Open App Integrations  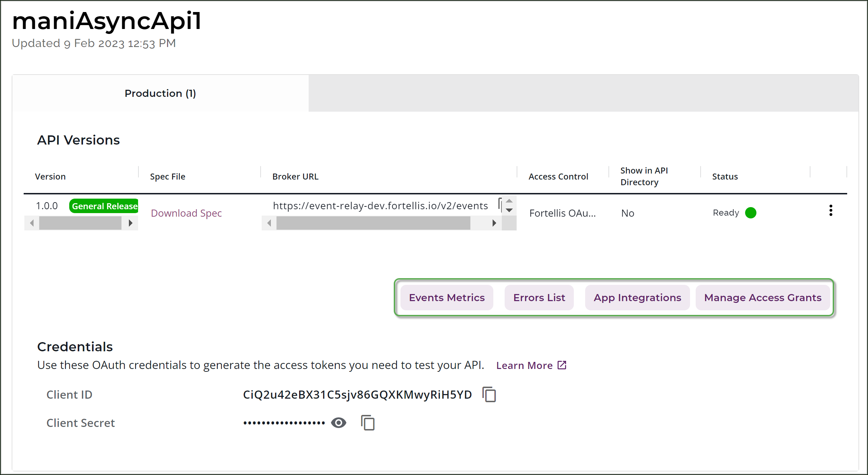[637, 298]
